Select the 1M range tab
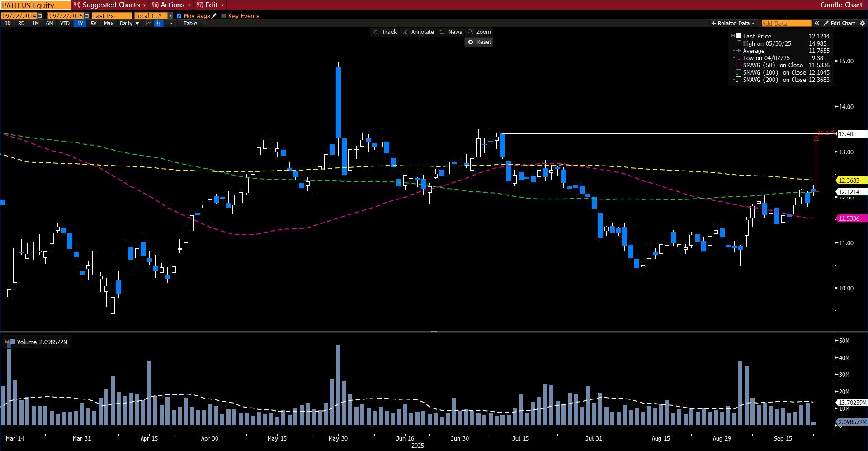Screen dimensions: 868x451 click(x=35, y=24)
